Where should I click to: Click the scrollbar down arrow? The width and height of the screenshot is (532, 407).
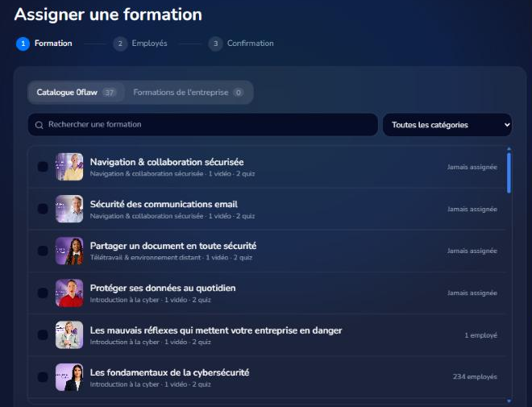pyautogui.click(x=509, y=401)
